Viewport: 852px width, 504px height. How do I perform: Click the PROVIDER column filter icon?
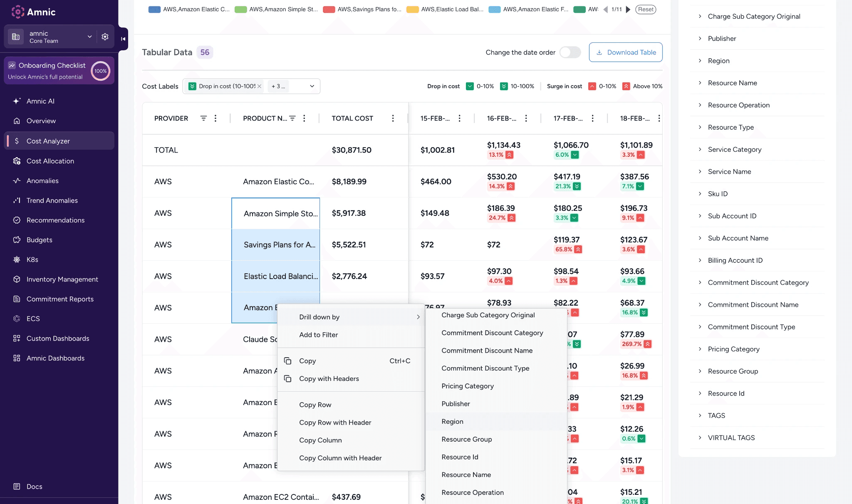pyautogui.click(x=203, y=119)
